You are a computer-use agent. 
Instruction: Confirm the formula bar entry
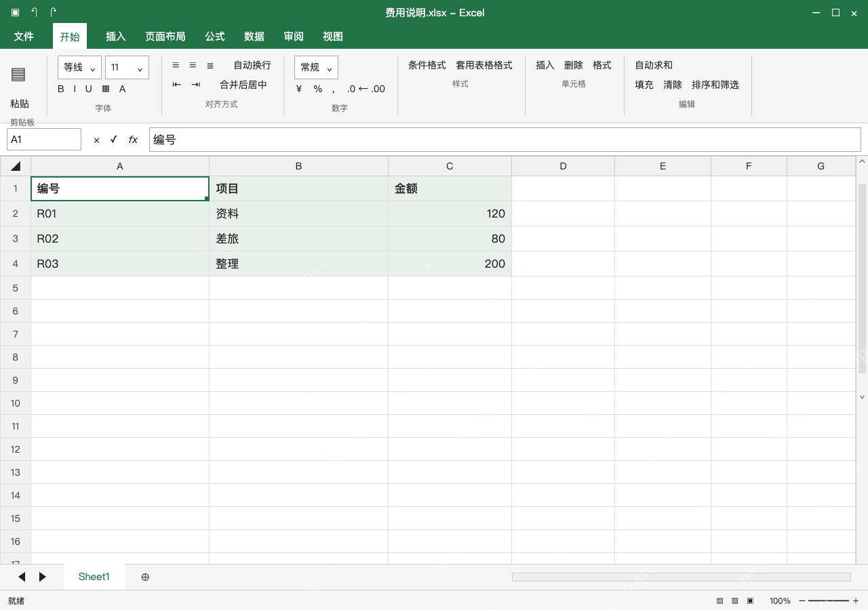(114, 140)
